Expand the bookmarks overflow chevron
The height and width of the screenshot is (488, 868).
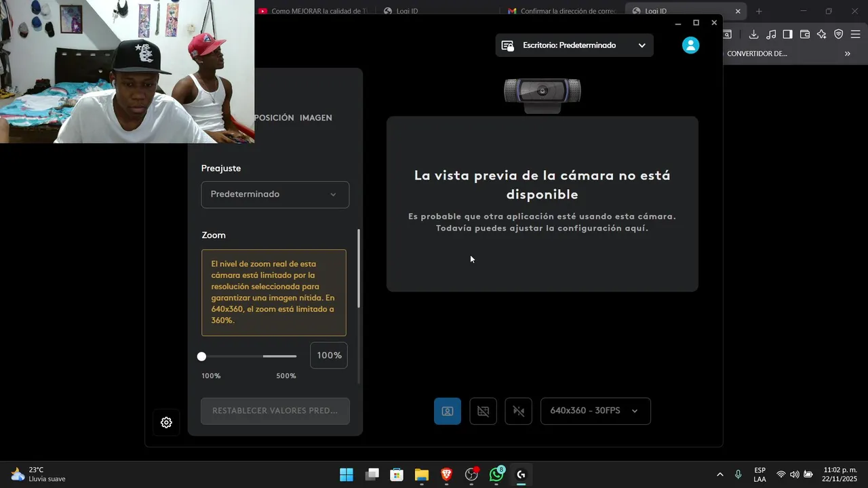coord(847,54)
